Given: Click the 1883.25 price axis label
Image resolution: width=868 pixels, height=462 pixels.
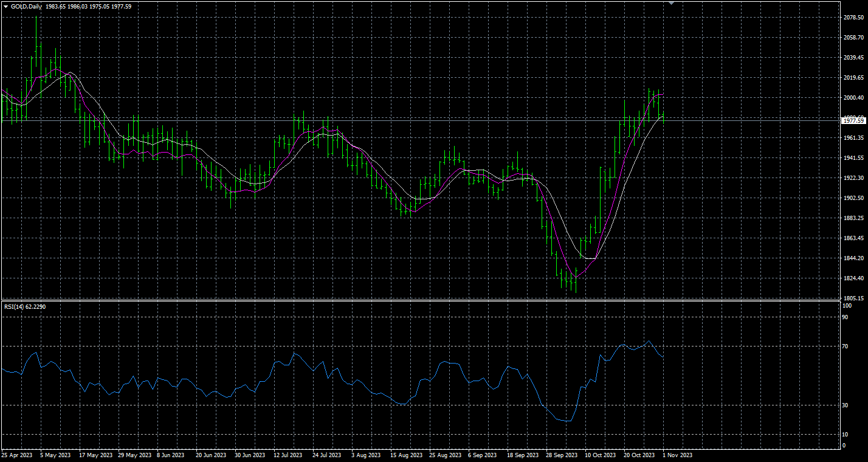Looking at the screenshot, I should (853, 218).
